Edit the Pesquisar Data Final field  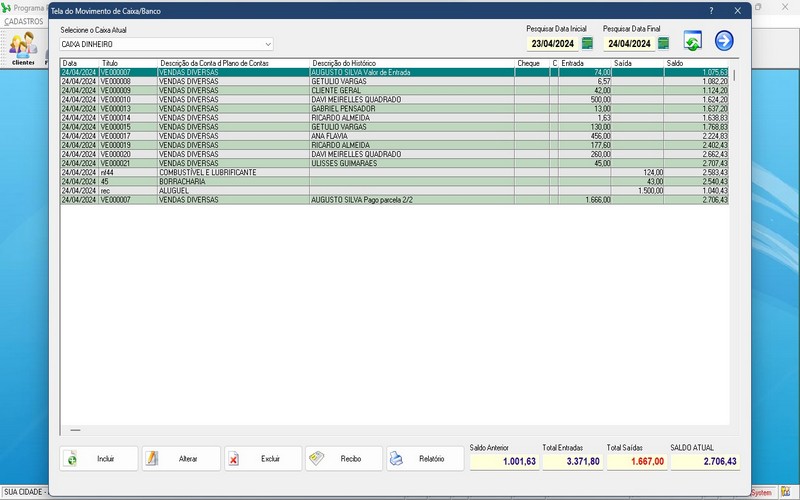629,44
